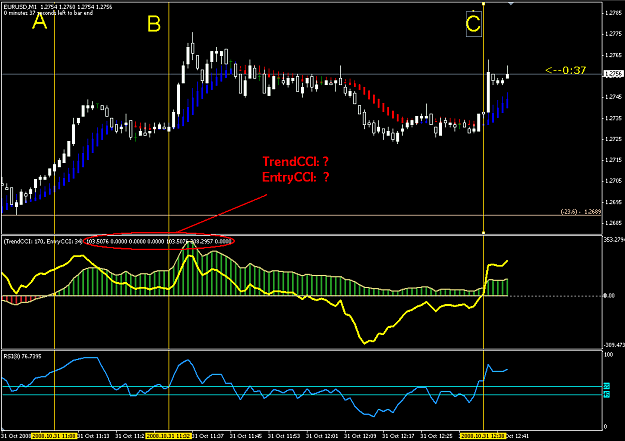Click the '31 Oct 12:09' time axis label
The image size is (625, 441).
(x=360, y=436)
